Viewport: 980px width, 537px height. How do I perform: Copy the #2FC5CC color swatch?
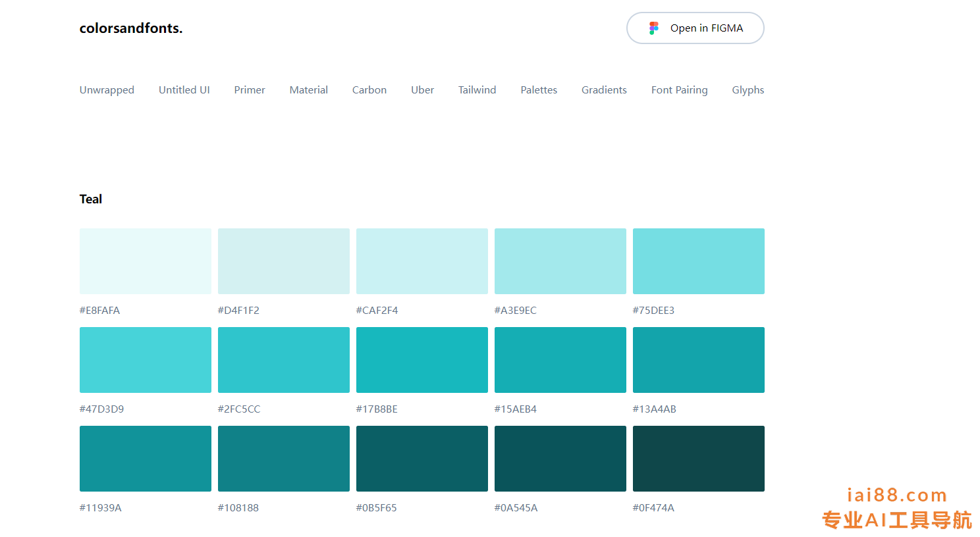(x=284, y=360)
